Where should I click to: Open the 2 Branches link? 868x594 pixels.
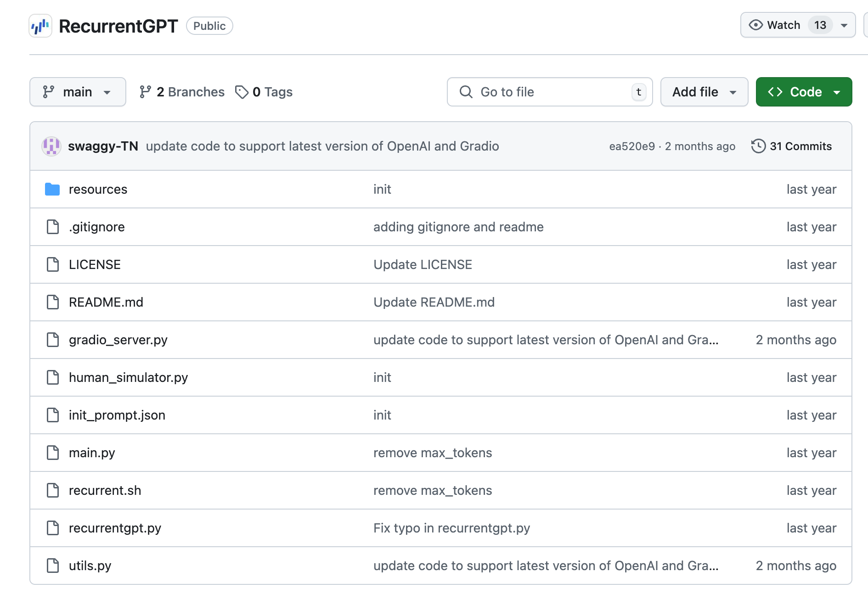(x=182, y=92)
